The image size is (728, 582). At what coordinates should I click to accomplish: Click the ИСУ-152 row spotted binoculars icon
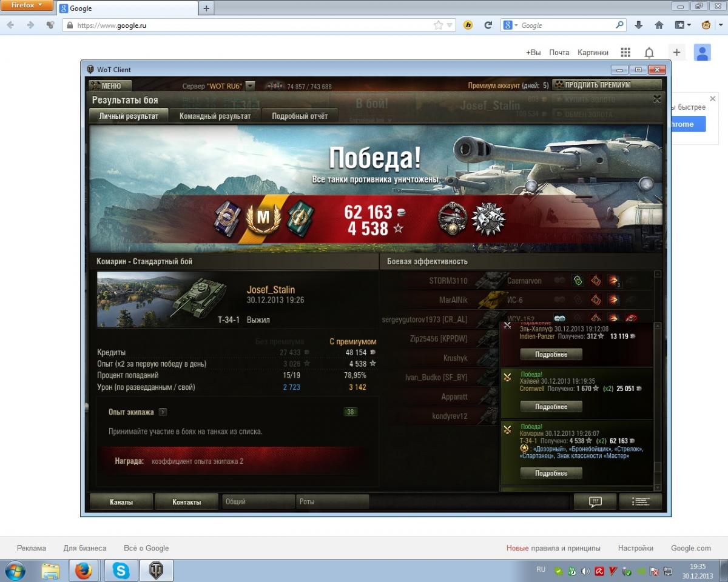click(560, 318)
